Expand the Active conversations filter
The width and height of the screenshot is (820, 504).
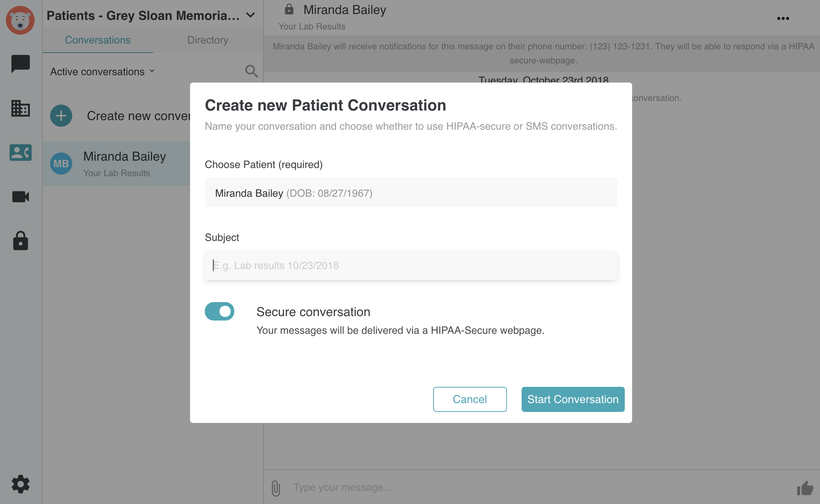click(102, 71)
